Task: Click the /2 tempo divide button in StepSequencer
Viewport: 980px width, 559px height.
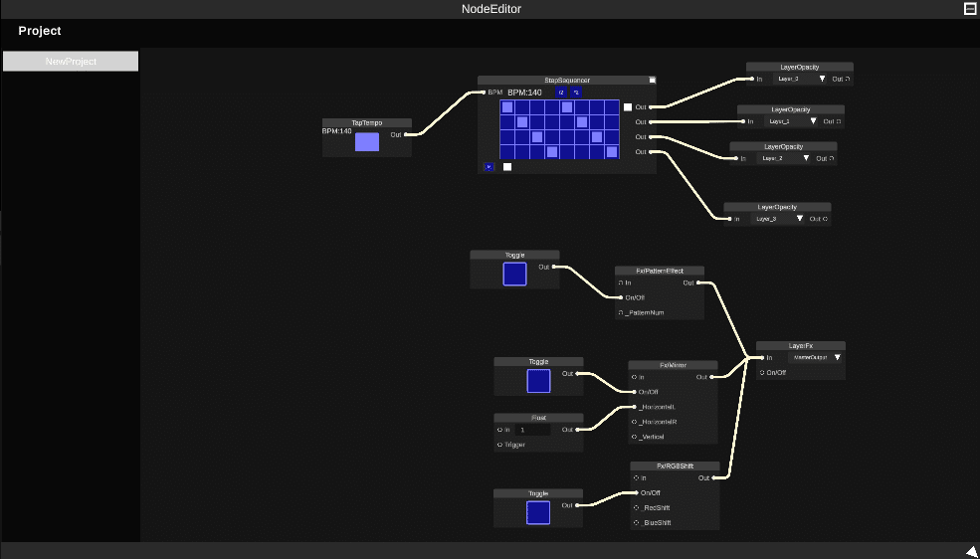Action: tap(560, 93)
